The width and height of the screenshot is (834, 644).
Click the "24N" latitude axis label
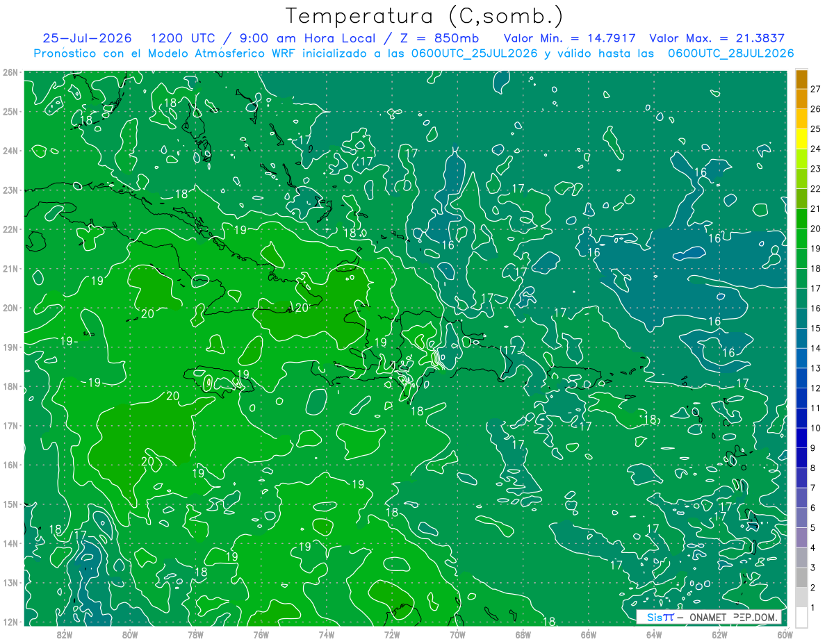[10, 151]
